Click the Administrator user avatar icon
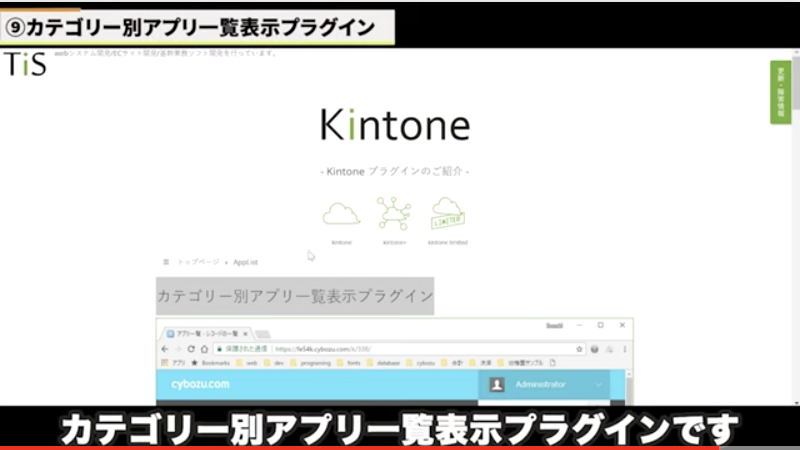Viewport: 800px width, 450px height. tap(497, 385)
